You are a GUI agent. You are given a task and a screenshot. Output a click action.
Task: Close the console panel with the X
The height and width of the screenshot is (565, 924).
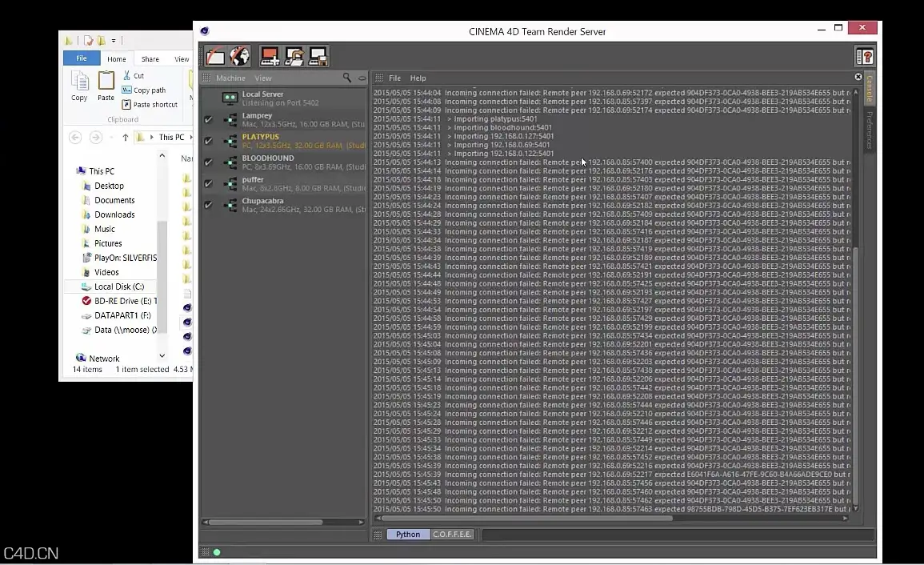858,77
